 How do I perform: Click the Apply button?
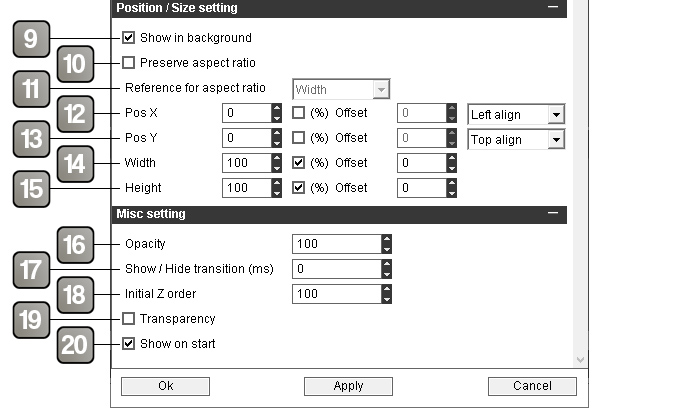tap(348, 386)
